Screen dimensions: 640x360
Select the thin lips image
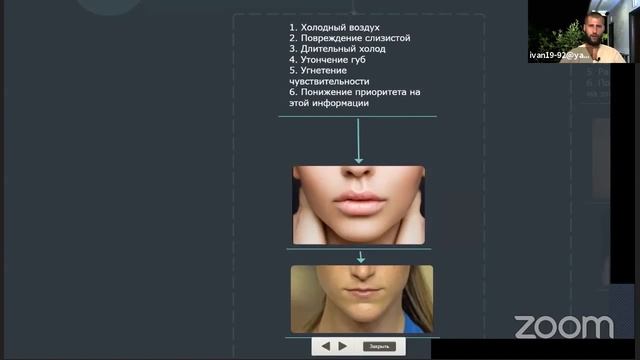click(x=362, y=299)
